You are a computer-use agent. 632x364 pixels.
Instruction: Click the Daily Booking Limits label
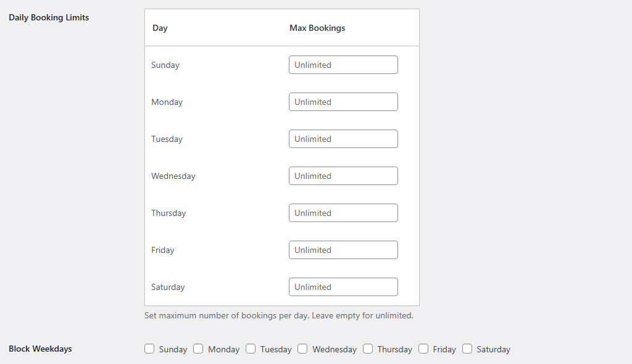[x=49, y=17]
